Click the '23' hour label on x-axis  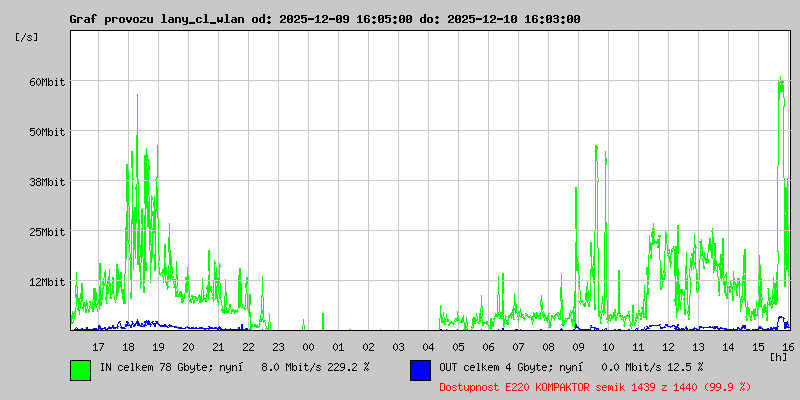click(279, 347)
